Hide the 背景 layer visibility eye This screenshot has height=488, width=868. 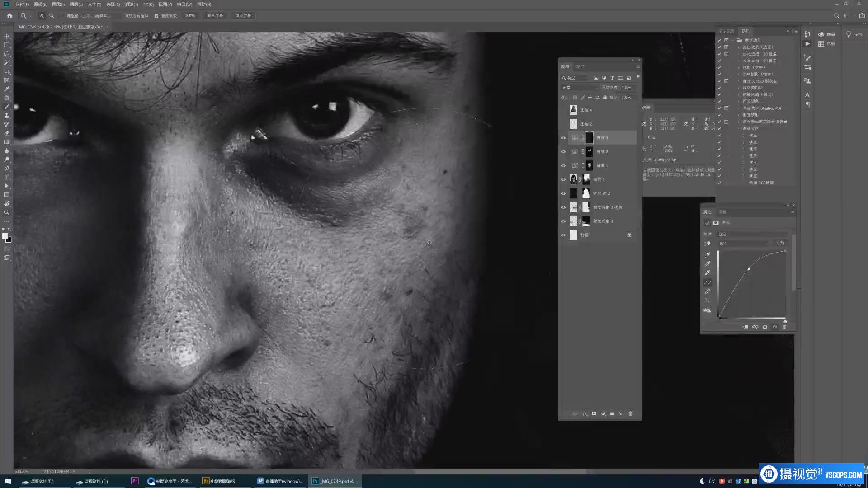pos(563,235)
